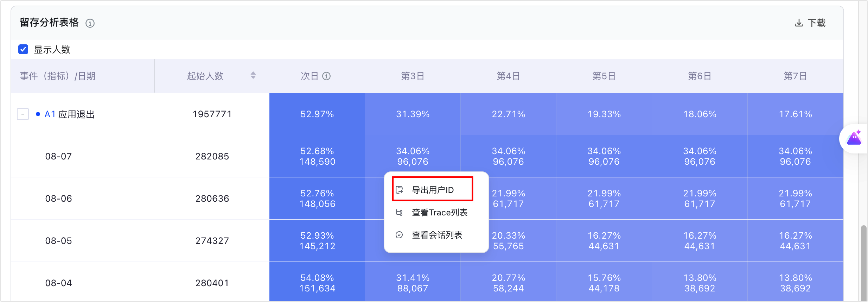Click the 08-06 第4日 cell 21.99%

509,199
